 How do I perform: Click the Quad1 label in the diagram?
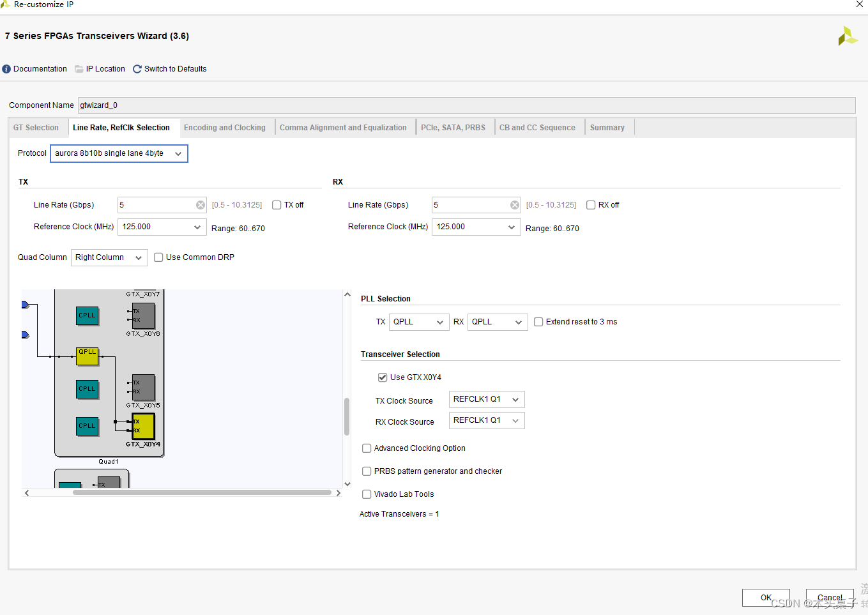(109, 462)
